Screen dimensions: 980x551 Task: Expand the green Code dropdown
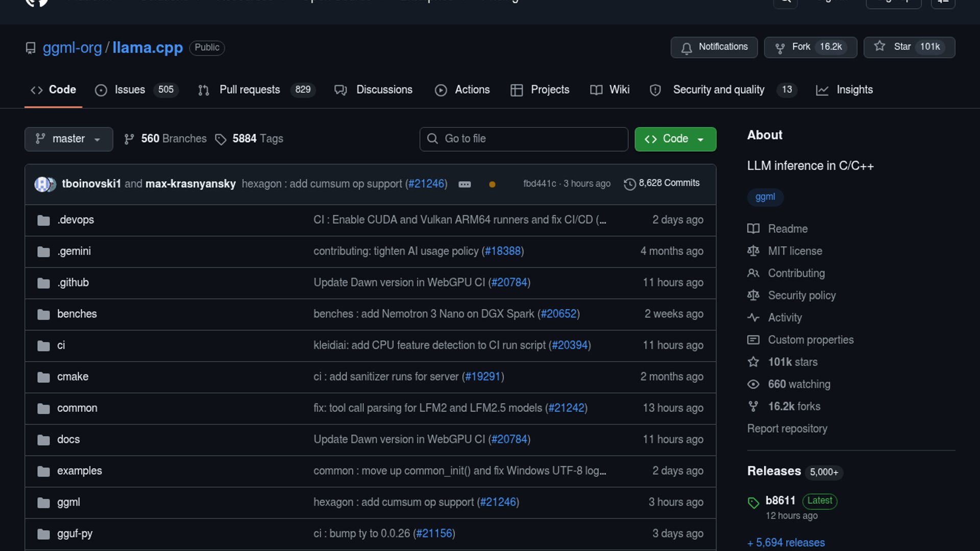pos(675,139)
